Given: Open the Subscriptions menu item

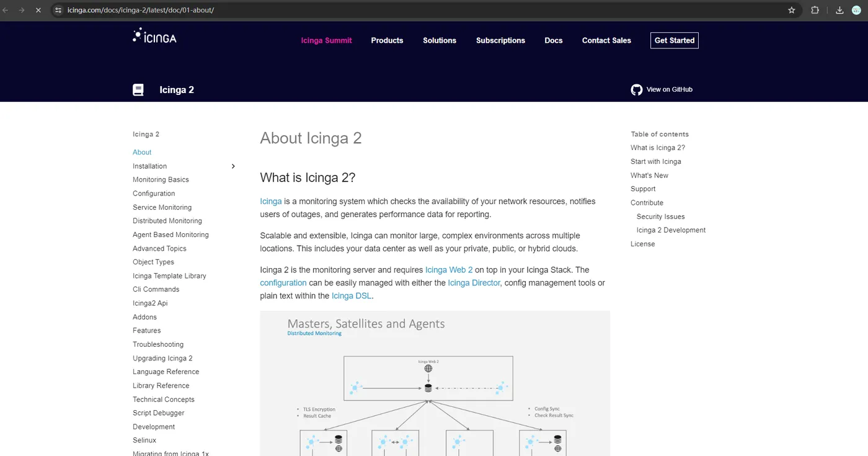Looking at the screenshot, I should (x=500, y=40).
